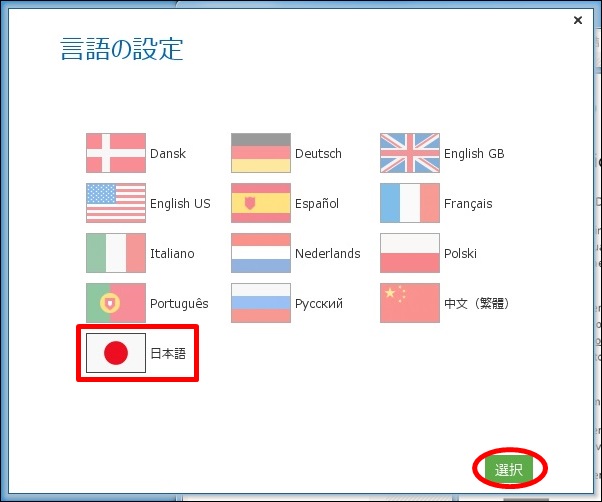Image resolution: width=602 pixels, height=502 pixels.
Task: Select the Russian flag icon
Action: click(x=261, y=303)
